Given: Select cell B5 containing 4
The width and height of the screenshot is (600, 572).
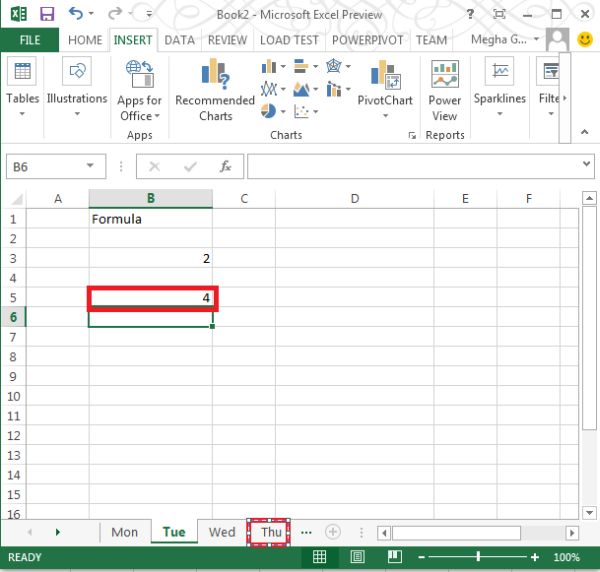Looking at the screenshot, I should [x=151, y=298].
